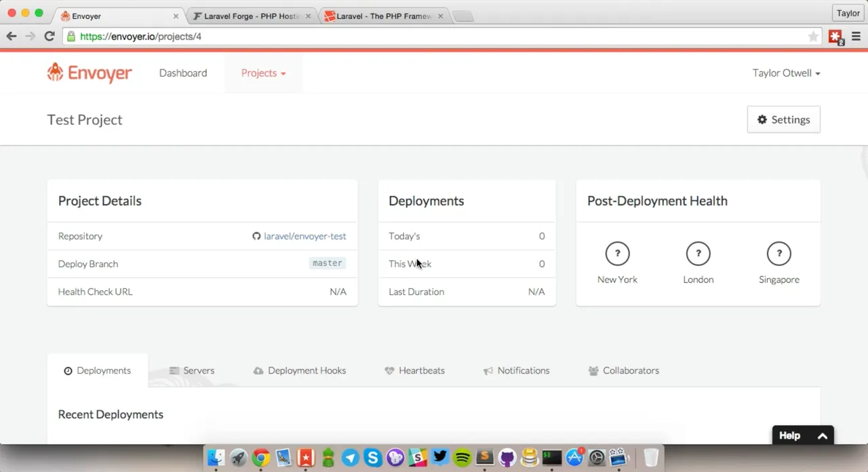The image size is (868, 472).
Task: Click the Taylor Chrome profile button
Action: click(848, 13)
